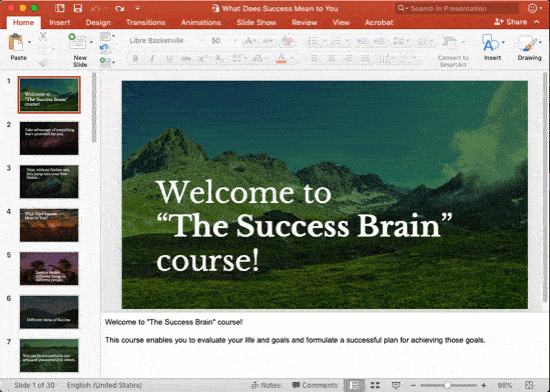Viewport: 550px width, 392px height.
Task: Click the Share button
Action: pos(510,22)
